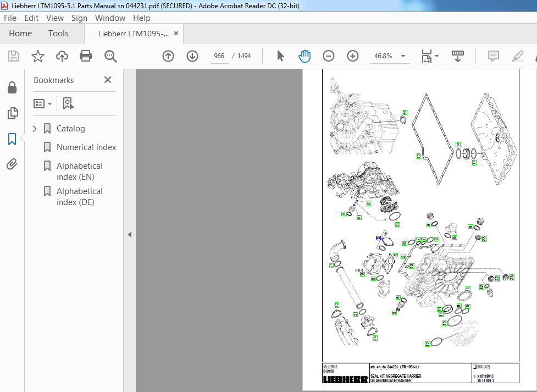Collapse the left navigation pane
The image size is (537, 392).
coord(130,235)
